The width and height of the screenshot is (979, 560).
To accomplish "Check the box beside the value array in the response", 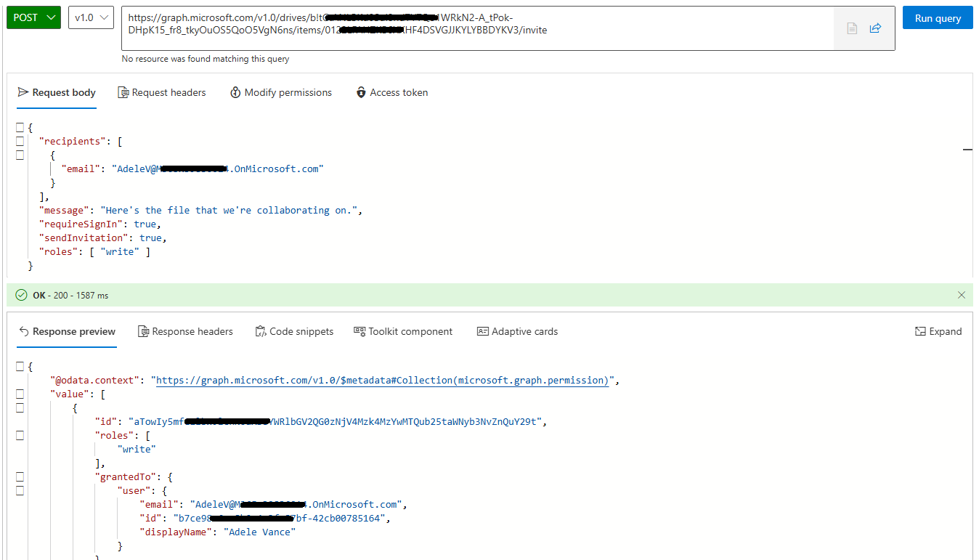I will tap(20, 394).
